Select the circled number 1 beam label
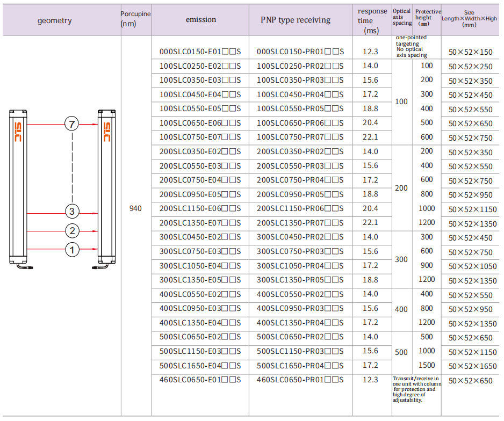Image resolution: width=504 pixels, height=421 pixels. (72, 249)
